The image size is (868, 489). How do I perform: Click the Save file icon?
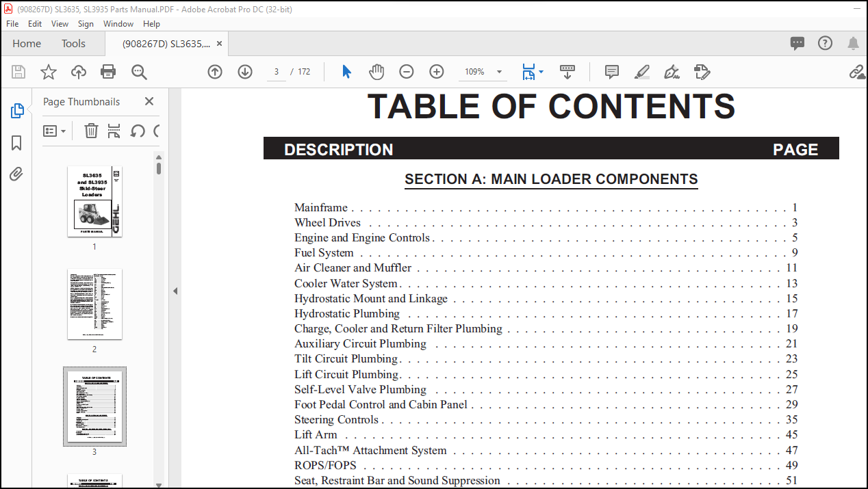tap(18, 72)
